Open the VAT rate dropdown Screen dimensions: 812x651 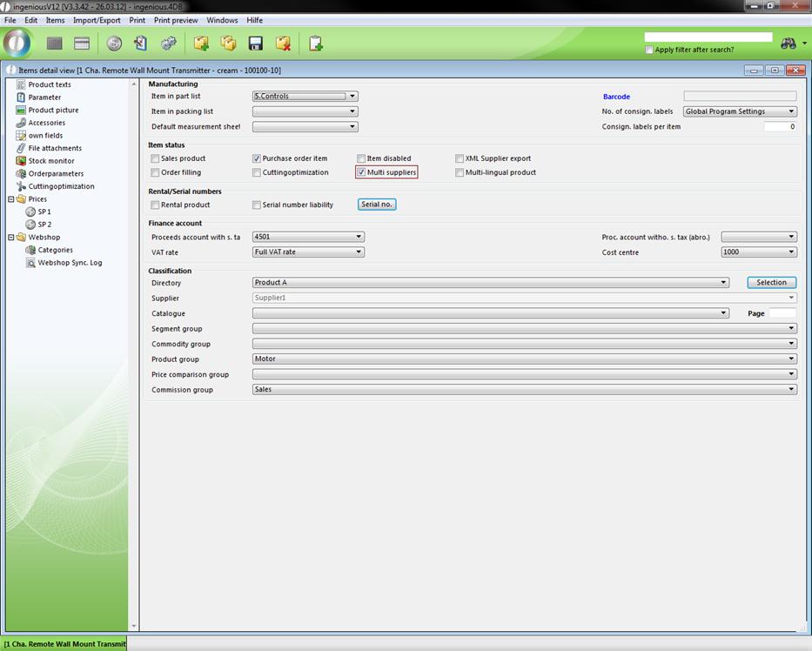click(x=308, y=252)
